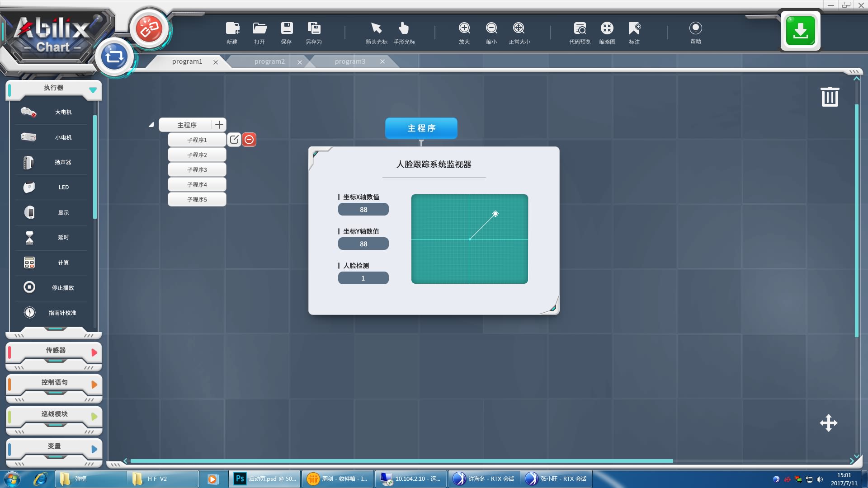Select the 扬声器 speaker block
This screenshot has height=488, width=868.
pyautogui.click(x=51, y=162)
